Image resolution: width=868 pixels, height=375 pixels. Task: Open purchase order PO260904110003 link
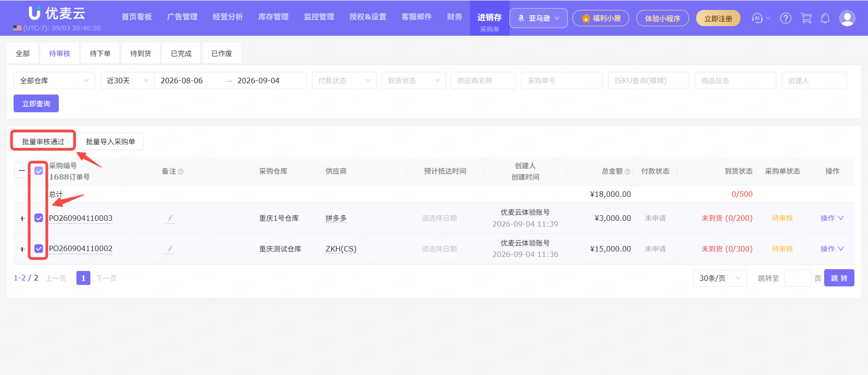80,218
